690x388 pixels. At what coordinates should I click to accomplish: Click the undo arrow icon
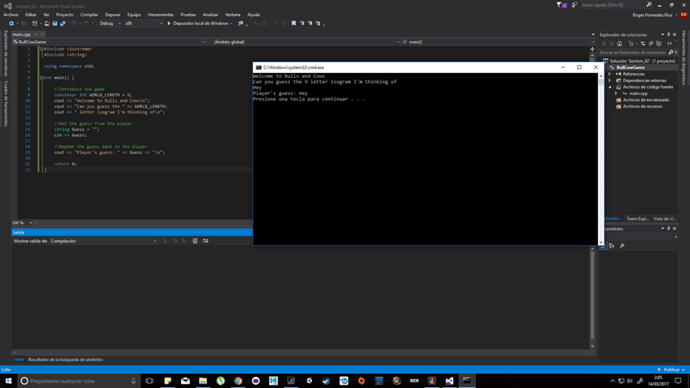pyautogui.click(x=73, y=23)
